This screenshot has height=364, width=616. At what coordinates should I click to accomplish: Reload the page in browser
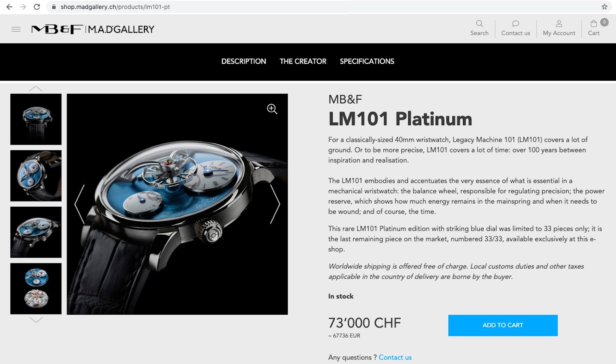tap(37, 7)
